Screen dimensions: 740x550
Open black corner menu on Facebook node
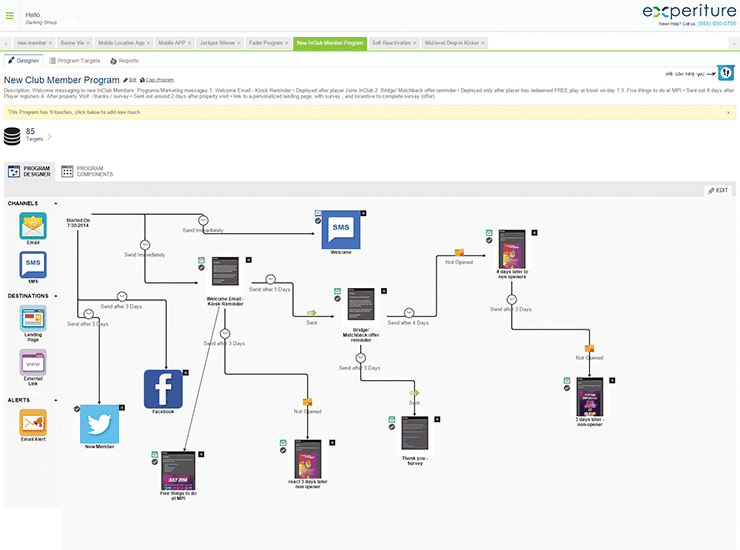(186, 372)
